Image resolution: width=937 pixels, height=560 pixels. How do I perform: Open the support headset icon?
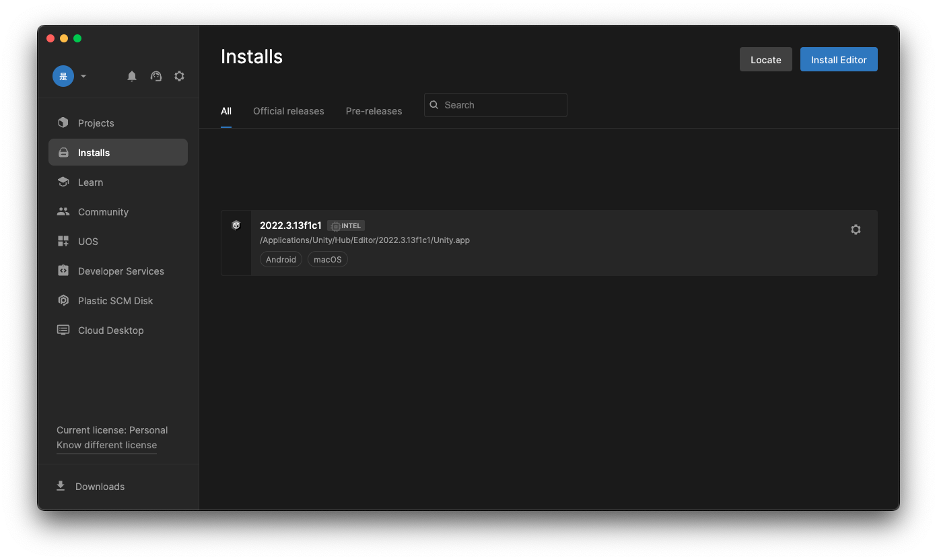[x=156, y=76]
